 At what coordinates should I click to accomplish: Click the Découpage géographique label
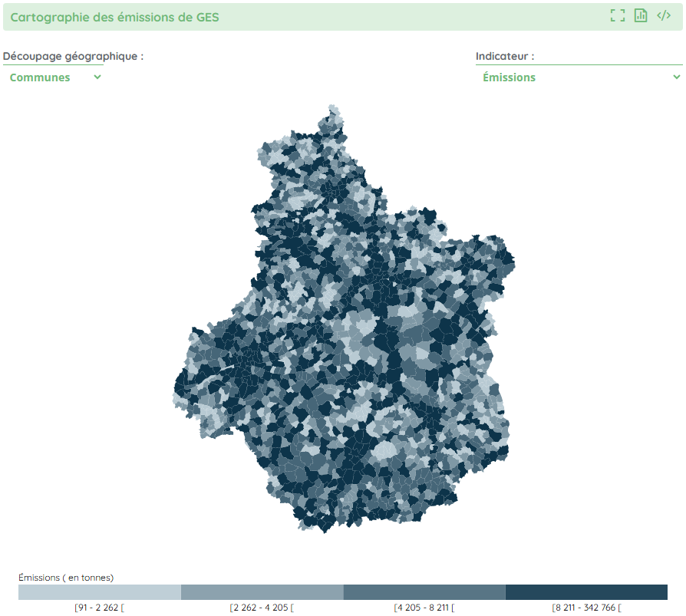[73, 56]
